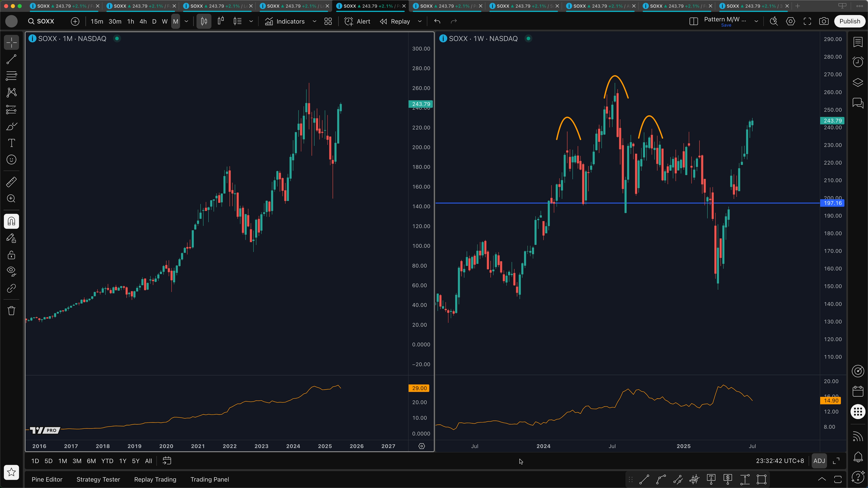Open the watchlist panel icon

[x=858, y=42]
